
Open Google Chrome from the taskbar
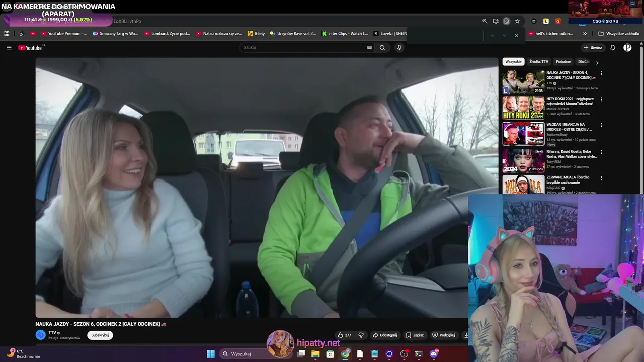click(345, 354)
